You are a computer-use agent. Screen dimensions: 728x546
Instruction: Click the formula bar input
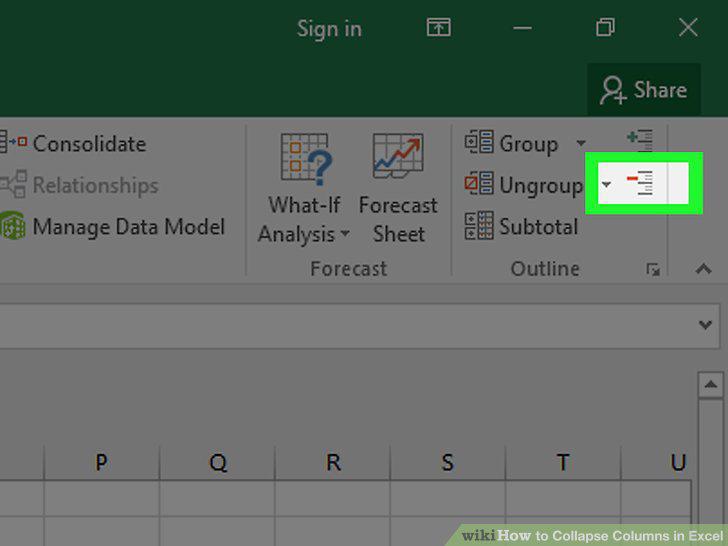348,326
